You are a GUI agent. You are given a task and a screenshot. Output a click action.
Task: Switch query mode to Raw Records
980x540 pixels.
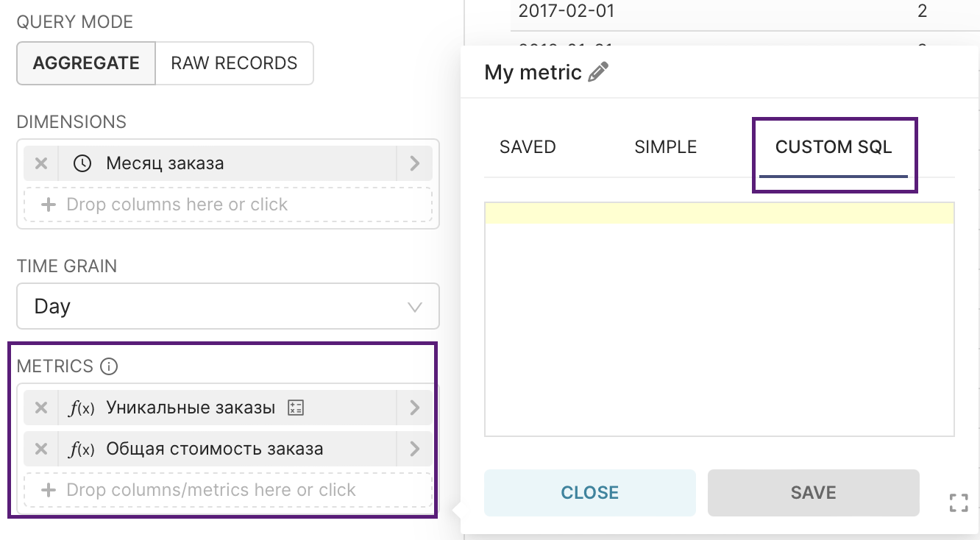(234, 63)
